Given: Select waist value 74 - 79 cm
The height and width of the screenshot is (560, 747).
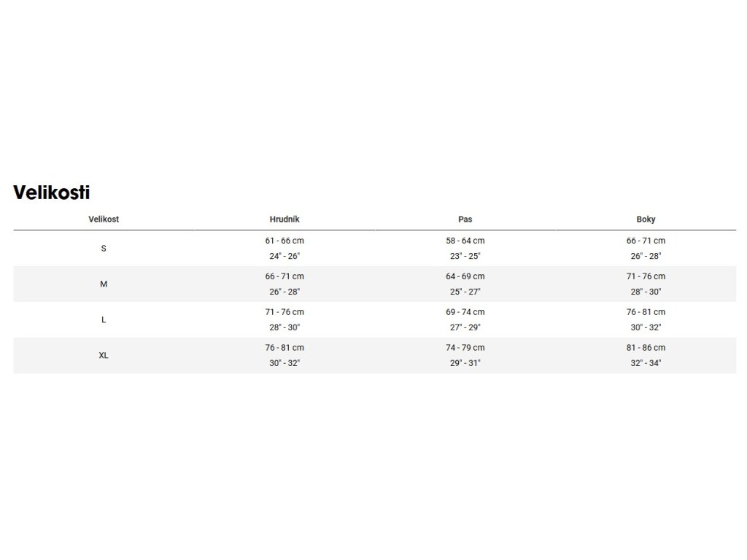Looking at the screenshot, I should [465, 348].
